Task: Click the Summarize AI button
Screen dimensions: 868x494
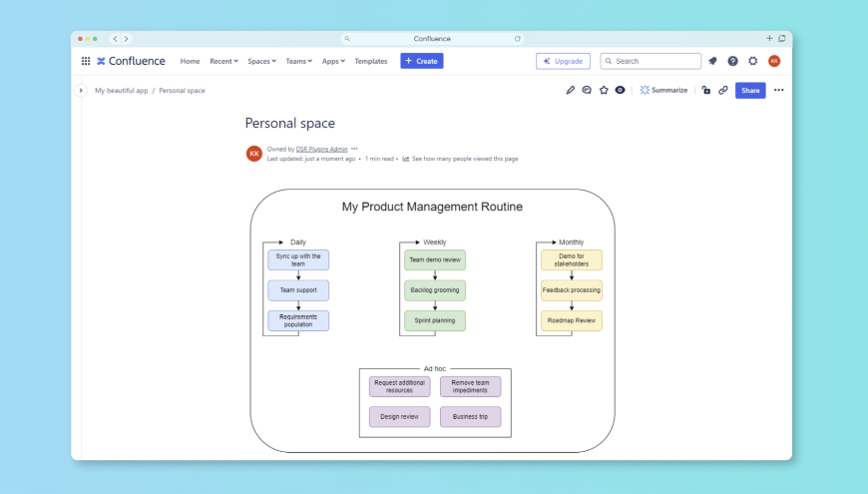Action: click(663, 90)
